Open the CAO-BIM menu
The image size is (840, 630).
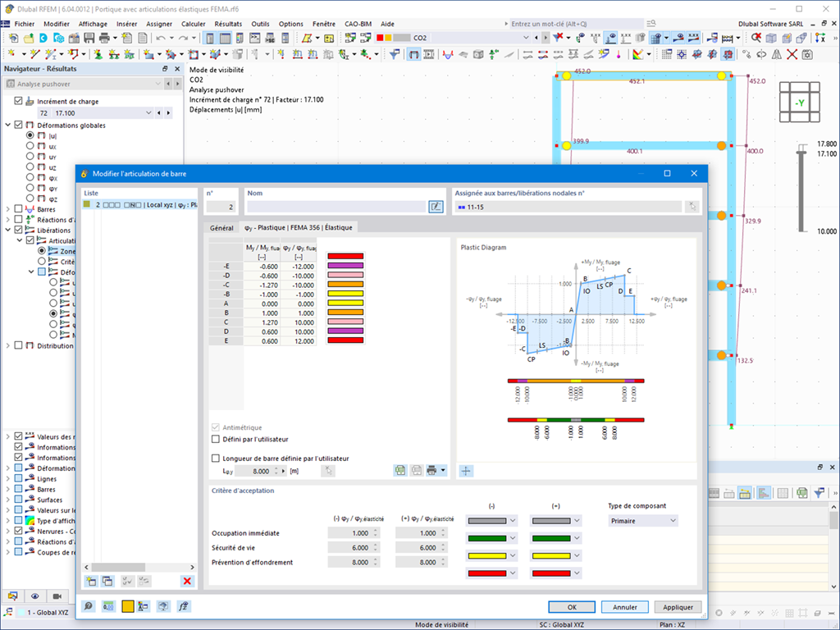click(x=358, y=24)
